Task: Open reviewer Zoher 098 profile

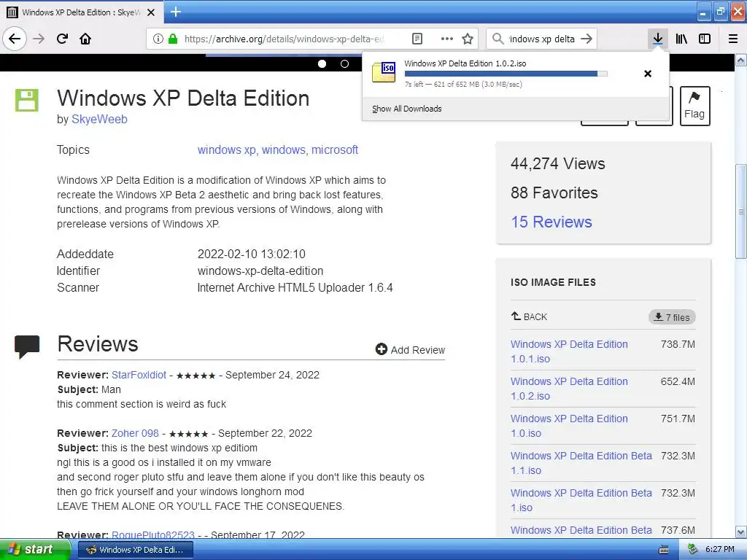Action: [x=135, y=433]
